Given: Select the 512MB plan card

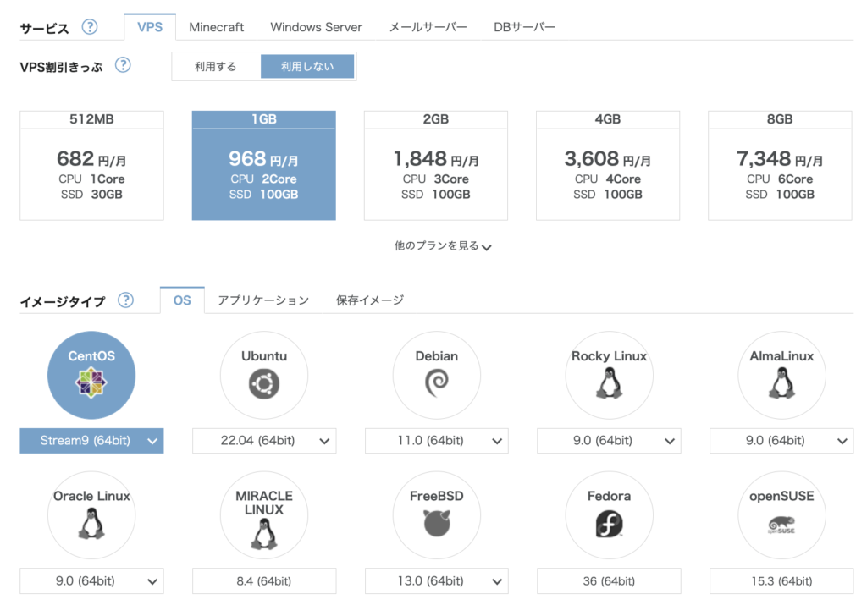Looking at the screenshot, I should 91,165.
